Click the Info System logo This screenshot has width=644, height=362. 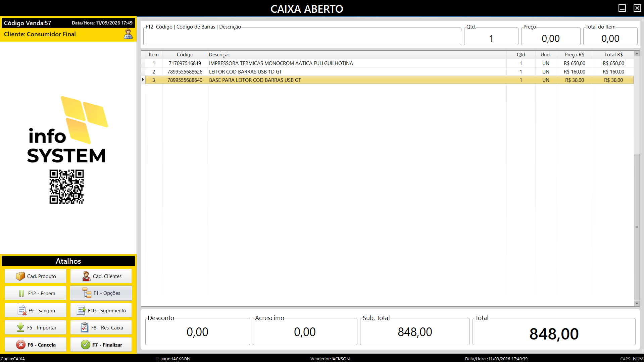click(67, 130)
